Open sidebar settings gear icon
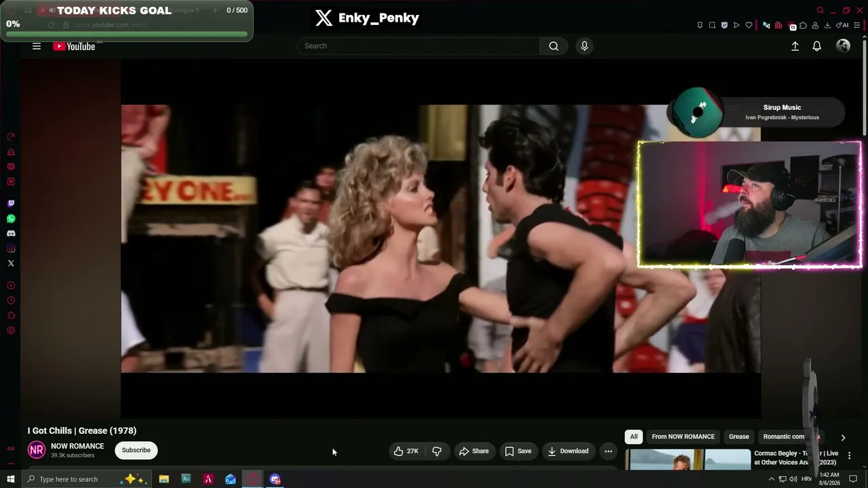The height and width of the screenshot is (488, 868). pyautogui.click(x=11, y=330)
